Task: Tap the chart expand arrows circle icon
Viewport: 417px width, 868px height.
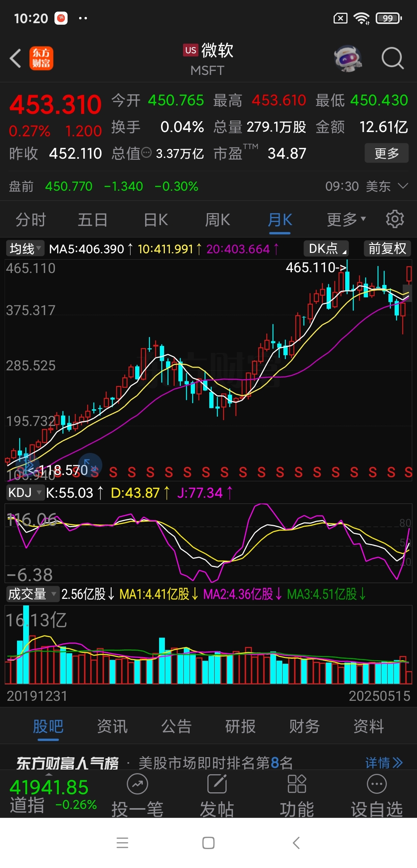Action: tap(90, 465)
